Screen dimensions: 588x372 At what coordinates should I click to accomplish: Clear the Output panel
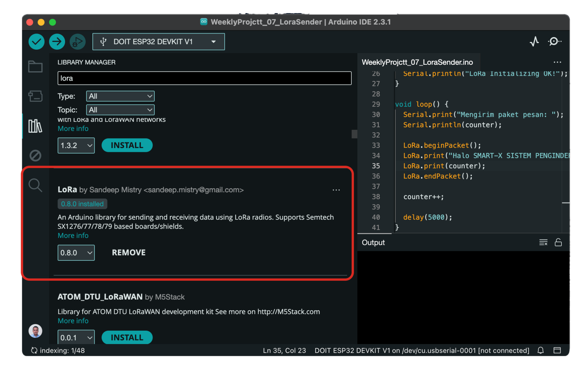pyautogui.click(x=543, y=243)
